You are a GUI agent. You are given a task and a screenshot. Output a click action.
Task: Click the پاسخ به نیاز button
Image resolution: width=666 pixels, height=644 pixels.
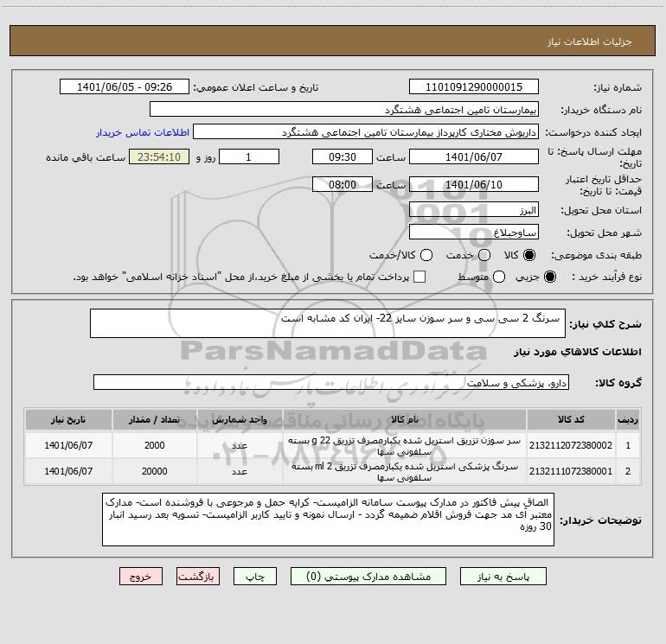(503, 577)
